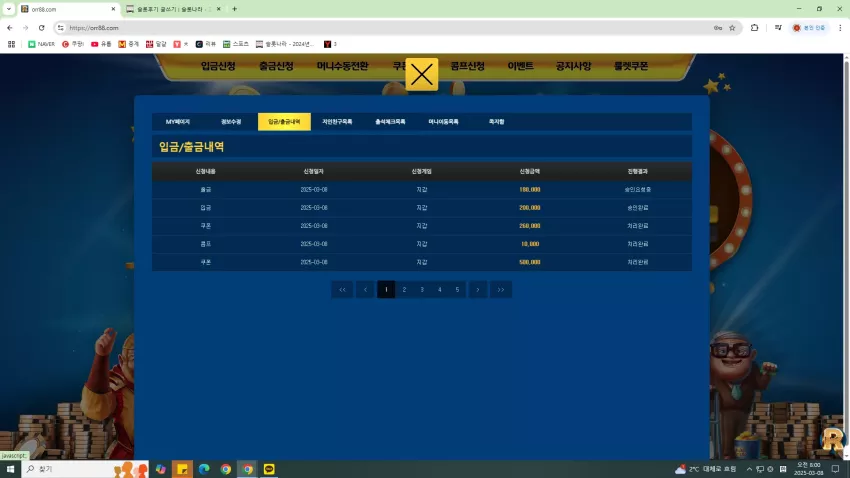850x478 pixels.
Task: Jump to last page double arrow
Action: tap(501, 289)
